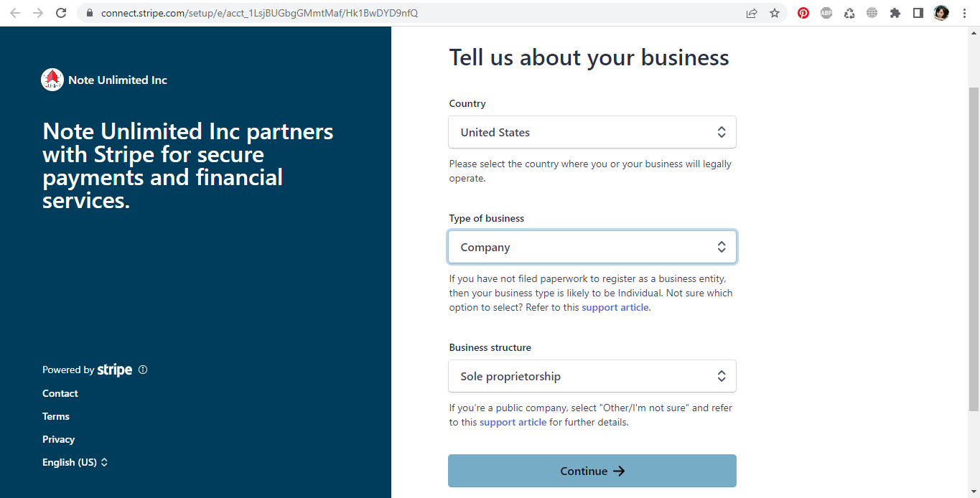Expand the Type of business dropdown
The width and height of the screenshot is (980, 498).
[592, 247]
